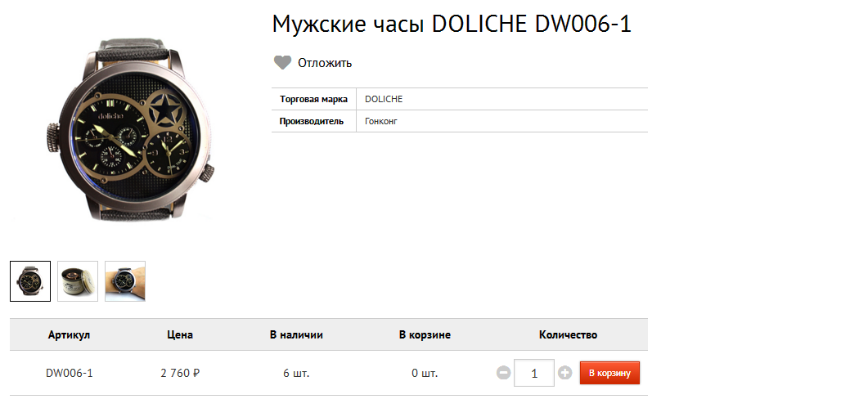Click the 6 шт. stock cell

296,373
